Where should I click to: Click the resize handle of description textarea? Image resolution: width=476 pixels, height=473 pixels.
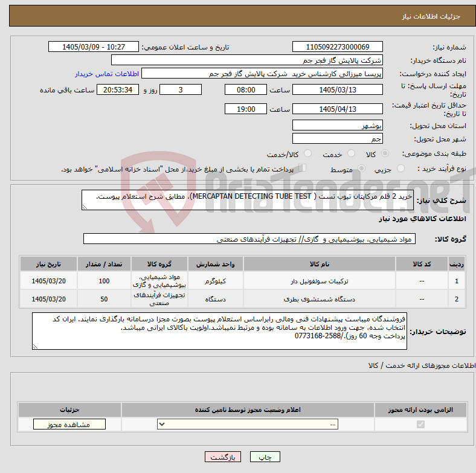coord(85,207)
